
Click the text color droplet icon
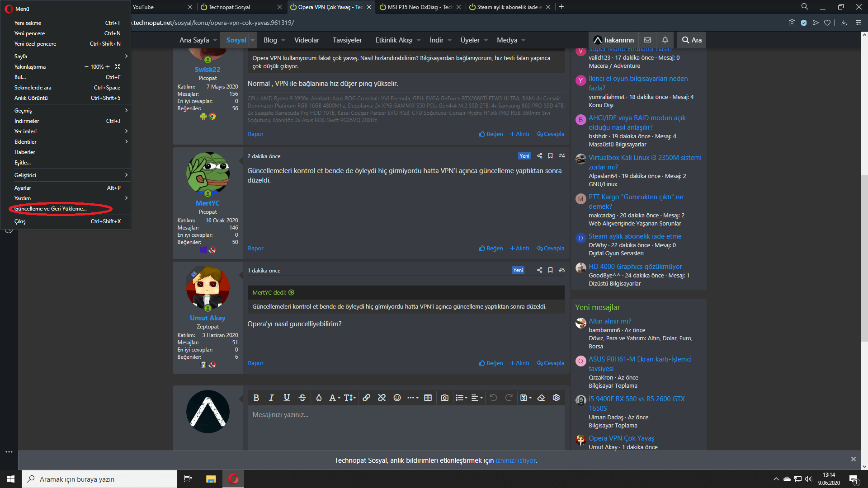click(x=319, y=398)
